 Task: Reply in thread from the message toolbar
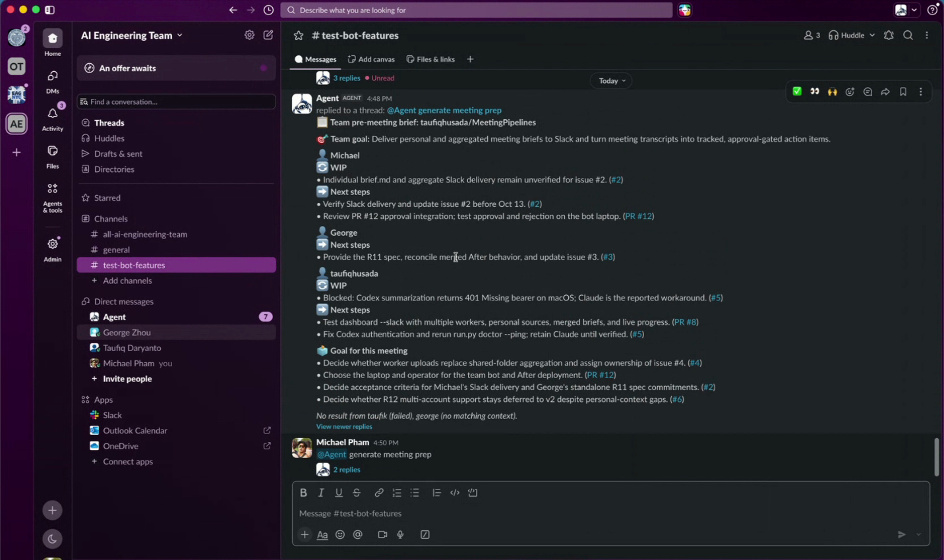[x=868, y=92]
